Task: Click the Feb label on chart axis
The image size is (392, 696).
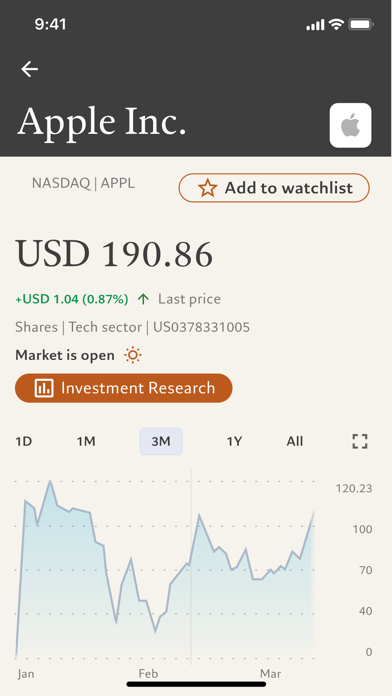Action: point(148,674)
